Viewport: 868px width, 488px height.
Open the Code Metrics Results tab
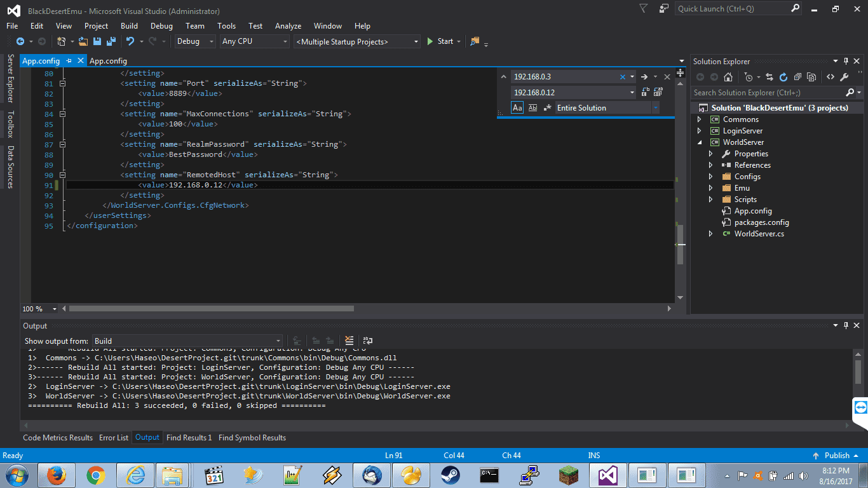click(58, 438)
